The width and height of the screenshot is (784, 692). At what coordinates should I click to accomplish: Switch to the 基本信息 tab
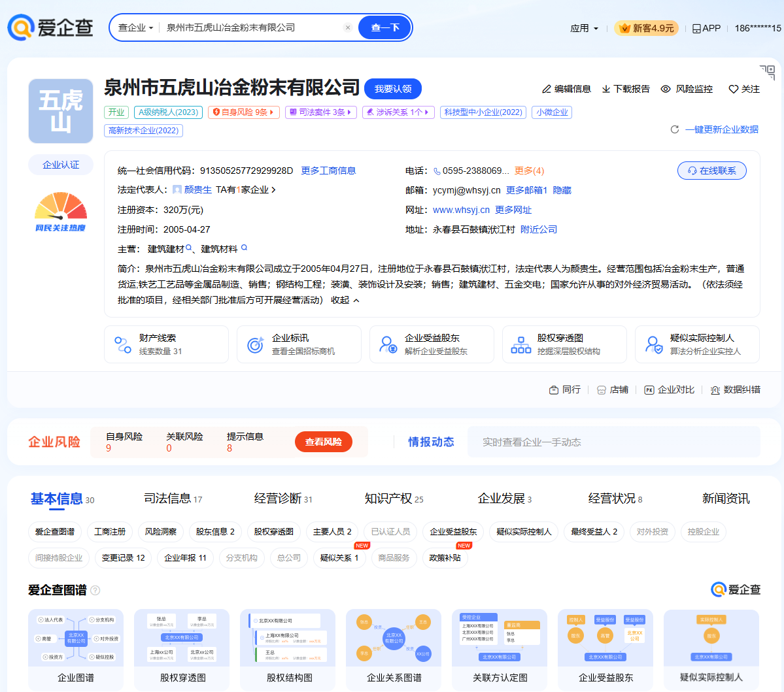62,499
